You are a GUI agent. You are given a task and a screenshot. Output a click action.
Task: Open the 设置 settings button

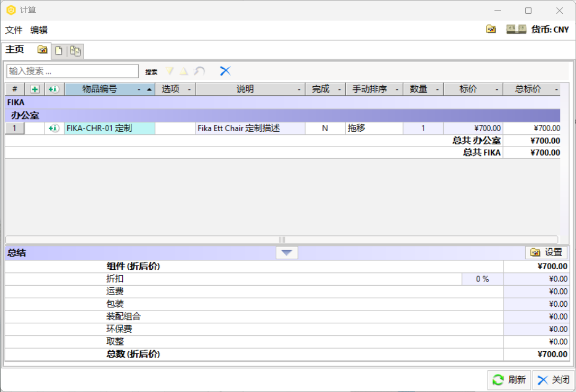click(546, 252)
